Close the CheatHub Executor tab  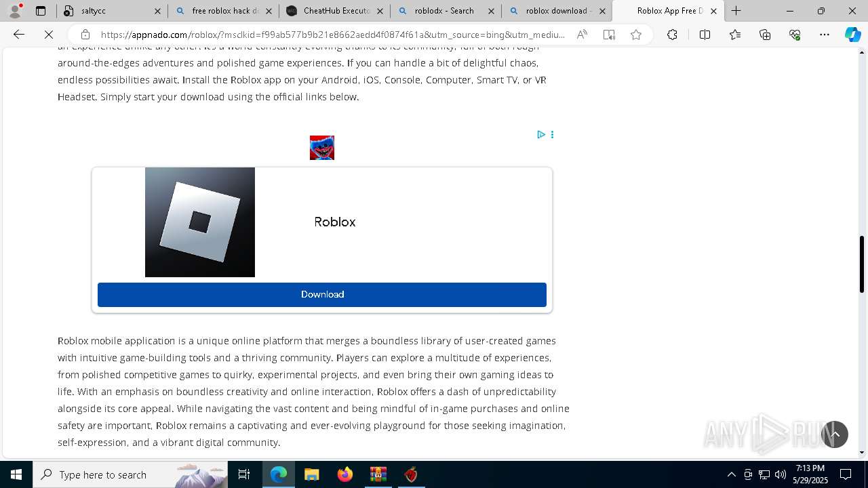[x=380, y=11]
